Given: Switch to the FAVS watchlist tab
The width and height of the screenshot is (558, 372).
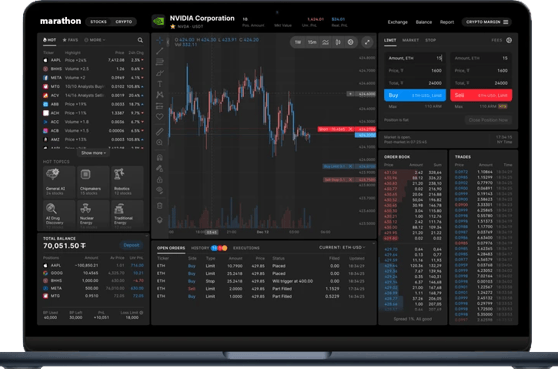Looking at the screenshot, I should pos(70,40).
